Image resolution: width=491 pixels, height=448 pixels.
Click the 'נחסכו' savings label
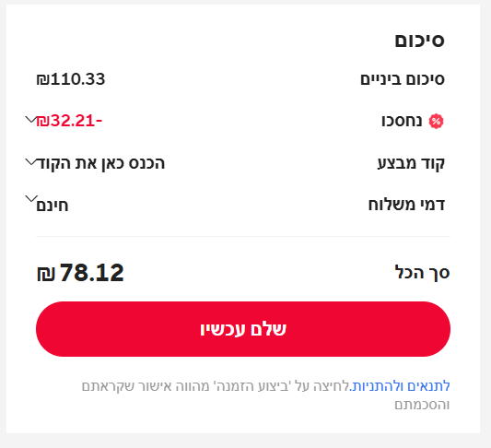[x=402, y=121]
